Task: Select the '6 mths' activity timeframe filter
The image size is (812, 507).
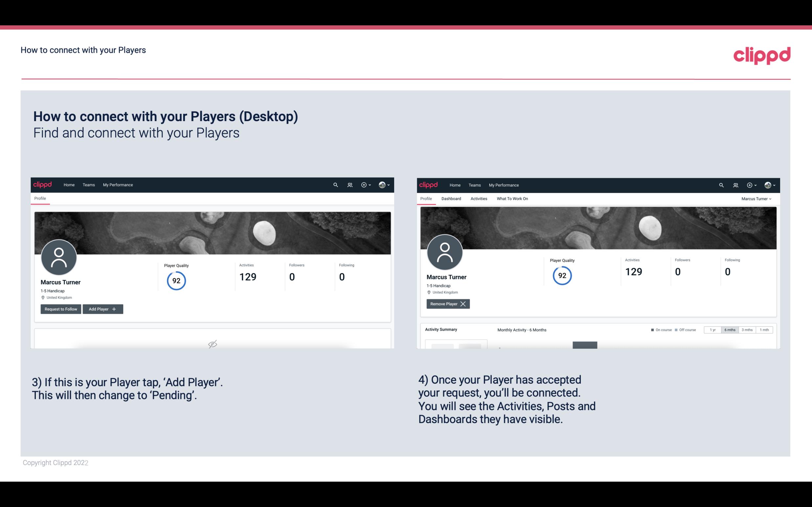Action: pyautogui.click(x=730, y=329)
